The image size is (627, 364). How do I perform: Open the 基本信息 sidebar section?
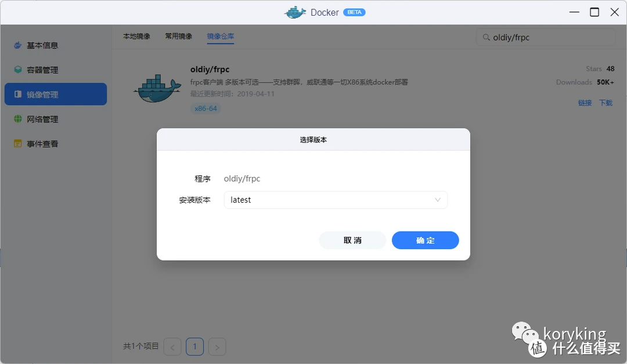(x=56, y=45)
